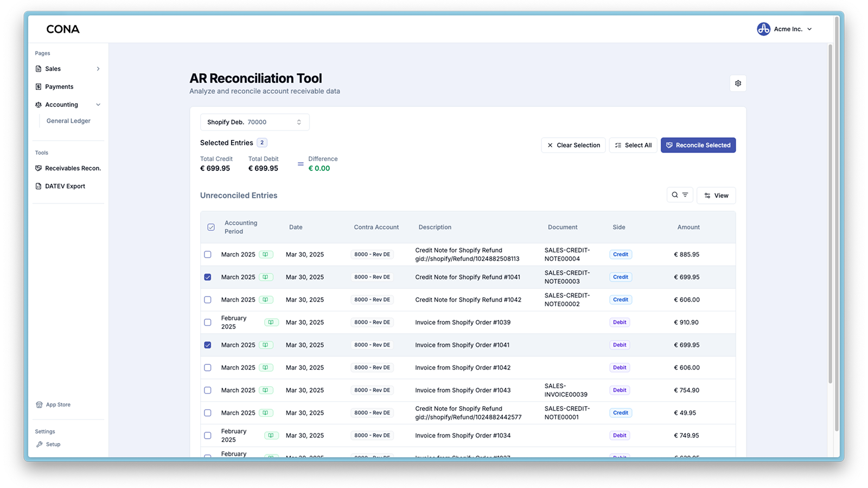Click the Receivables Recon. shield icon
Image resolution: width=868 pixels, height=488 pixels.
39,168
